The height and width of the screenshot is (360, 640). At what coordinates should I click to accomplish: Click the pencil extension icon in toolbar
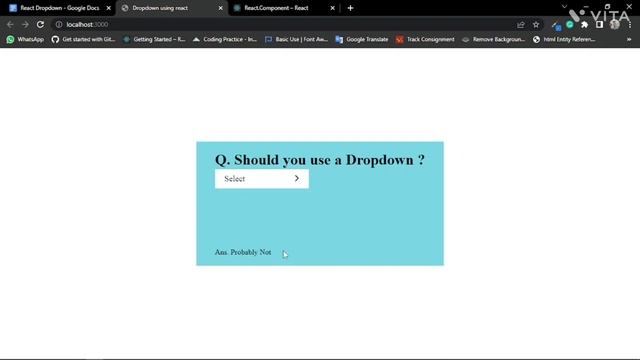point(556,26)
